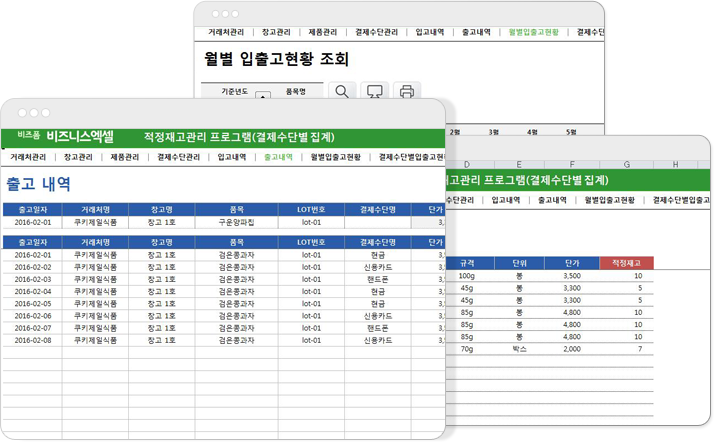Click 2016-02-07 date cell in list
This screenshot has width=714, height=442.
coord(33,328)
